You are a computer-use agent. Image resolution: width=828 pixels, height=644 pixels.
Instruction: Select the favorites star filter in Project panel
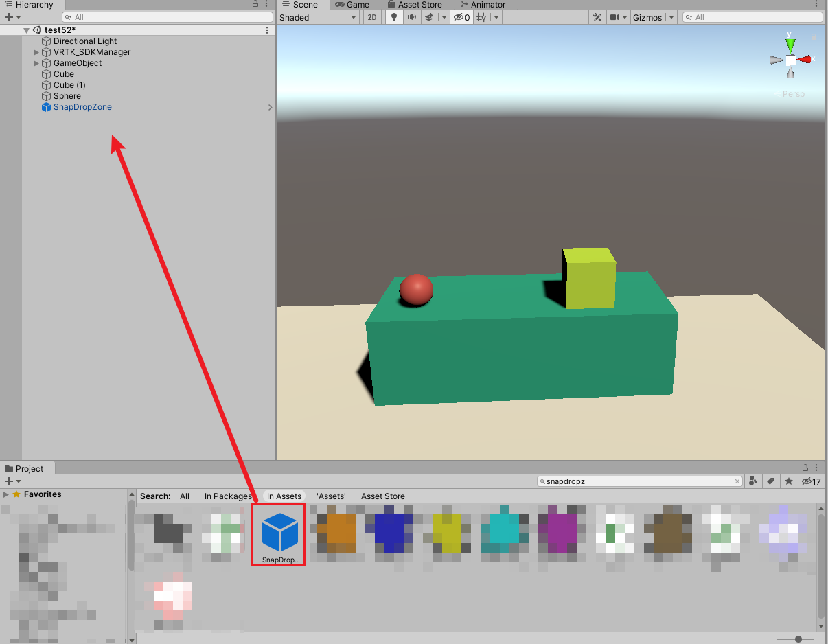tap(787, 481)
